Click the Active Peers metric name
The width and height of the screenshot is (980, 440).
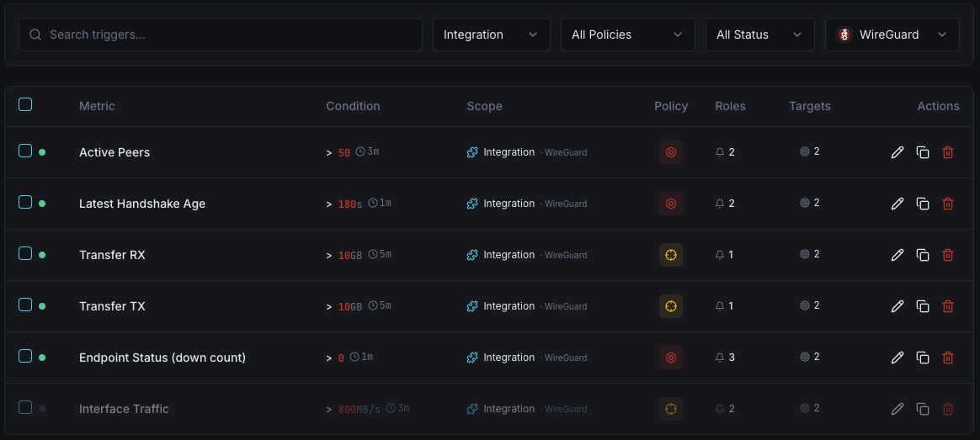point(115,152)
